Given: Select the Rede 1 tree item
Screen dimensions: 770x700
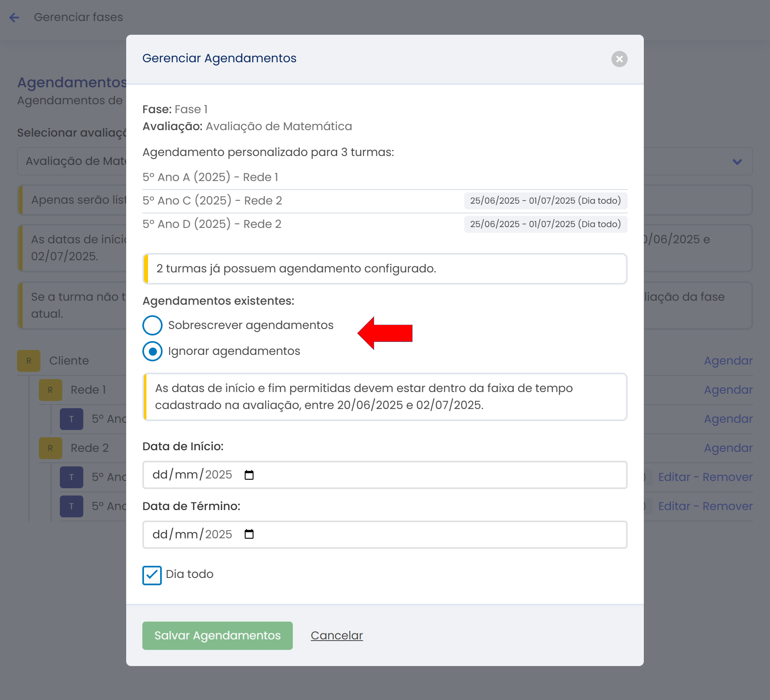Looking at the screenshot, I should tap(89, 390).
